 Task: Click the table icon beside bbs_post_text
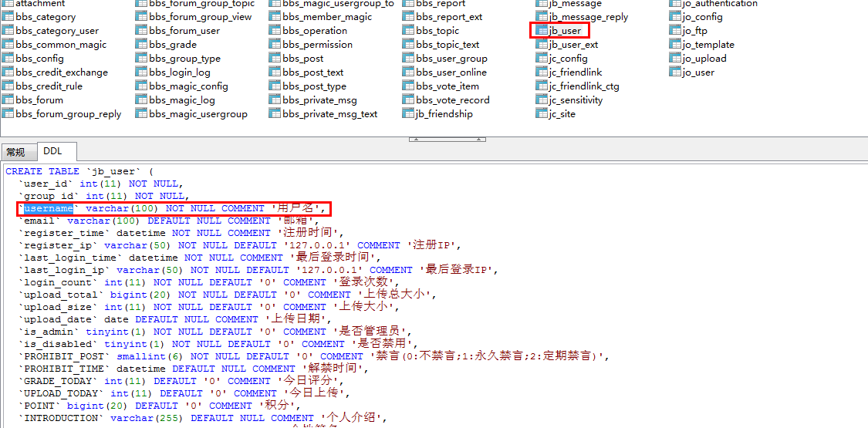point(275,72)
